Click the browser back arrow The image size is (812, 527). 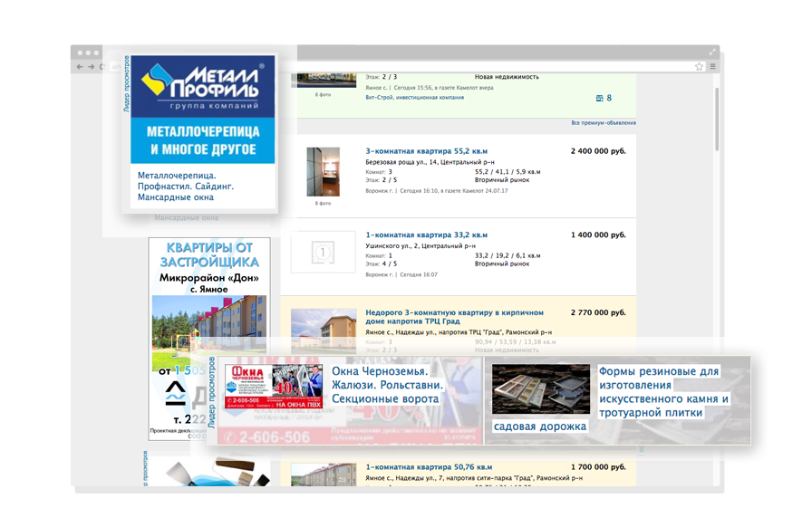point(80,67)
